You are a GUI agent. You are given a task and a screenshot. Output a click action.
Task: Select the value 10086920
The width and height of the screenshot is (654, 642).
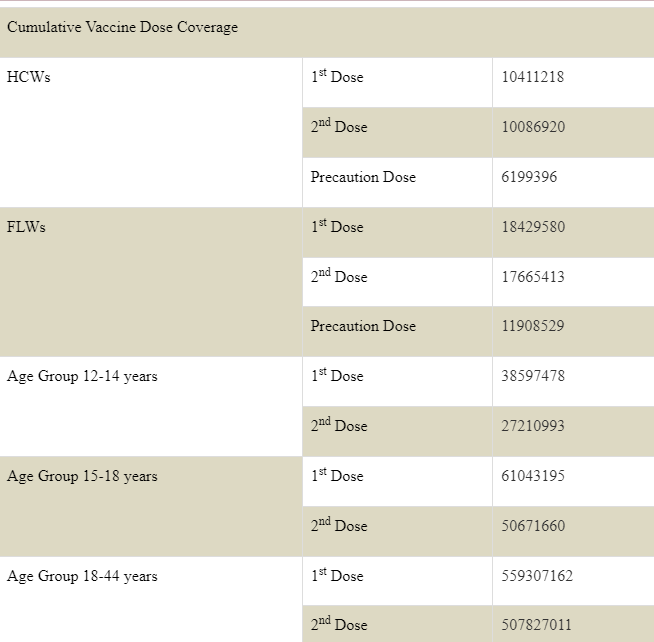[533, 127]
